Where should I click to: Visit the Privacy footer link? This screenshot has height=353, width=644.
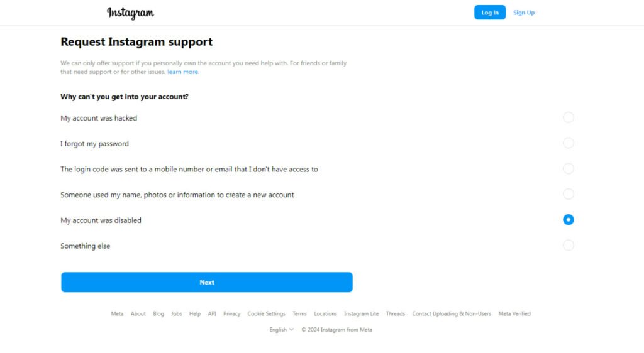231,313
